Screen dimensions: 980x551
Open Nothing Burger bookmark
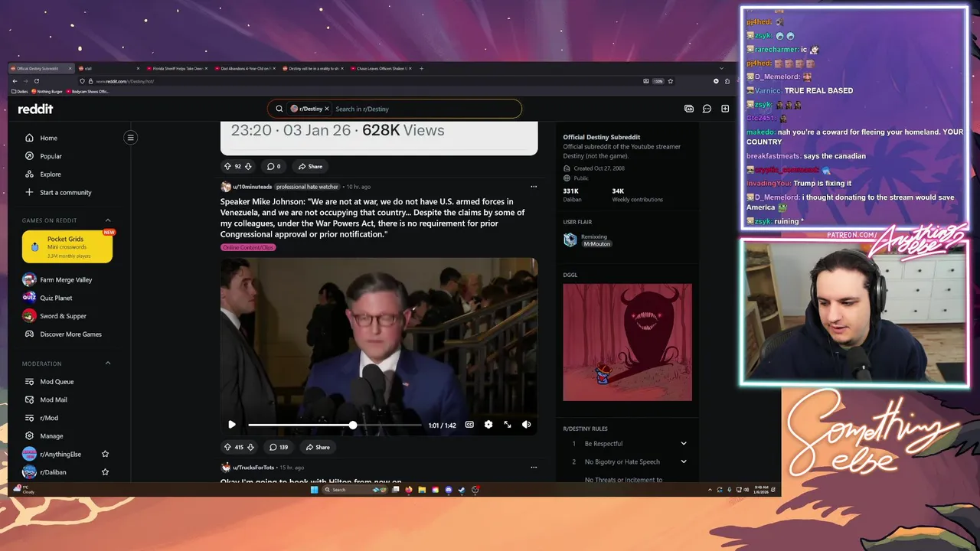pyautogui.click(x=47, y=92)
